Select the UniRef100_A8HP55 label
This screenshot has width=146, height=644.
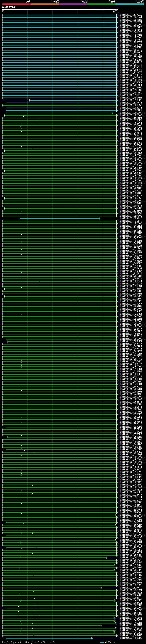pos(131,105)
